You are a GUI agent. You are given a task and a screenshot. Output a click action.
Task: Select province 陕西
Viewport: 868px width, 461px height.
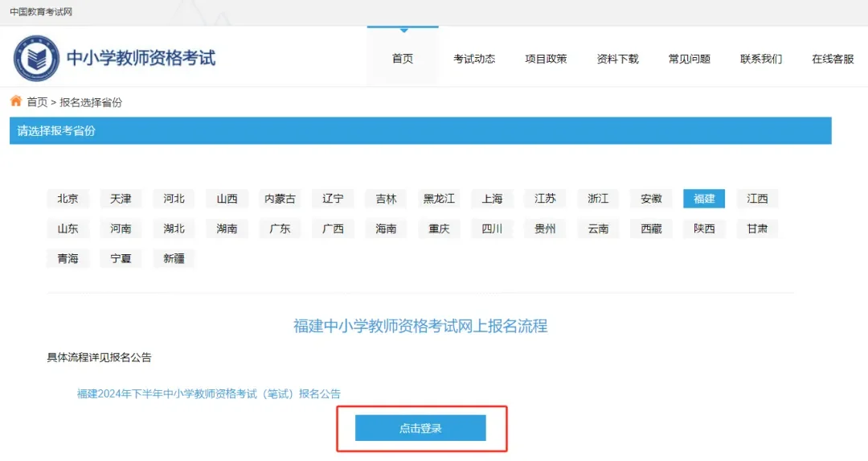(704, 228)
